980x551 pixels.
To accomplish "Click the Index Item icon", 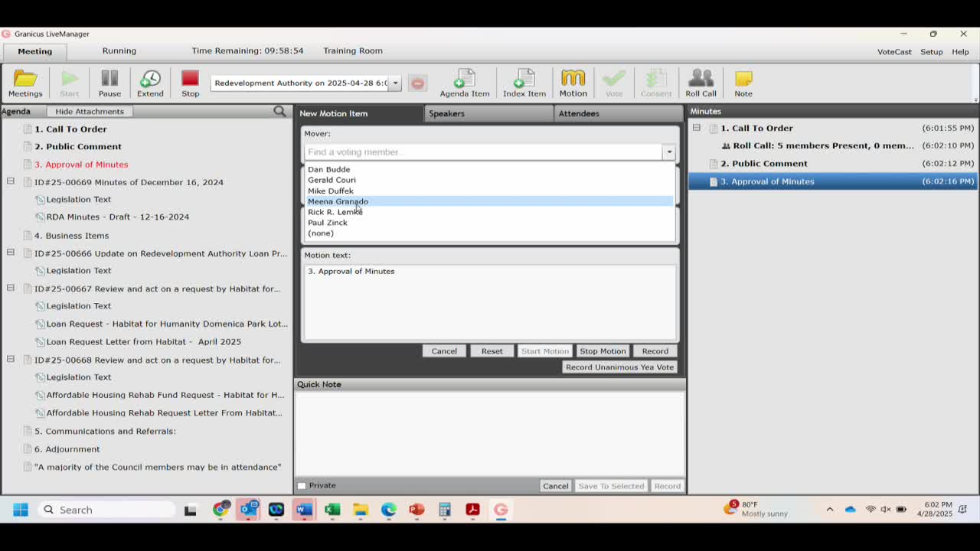I will point(524,83).
